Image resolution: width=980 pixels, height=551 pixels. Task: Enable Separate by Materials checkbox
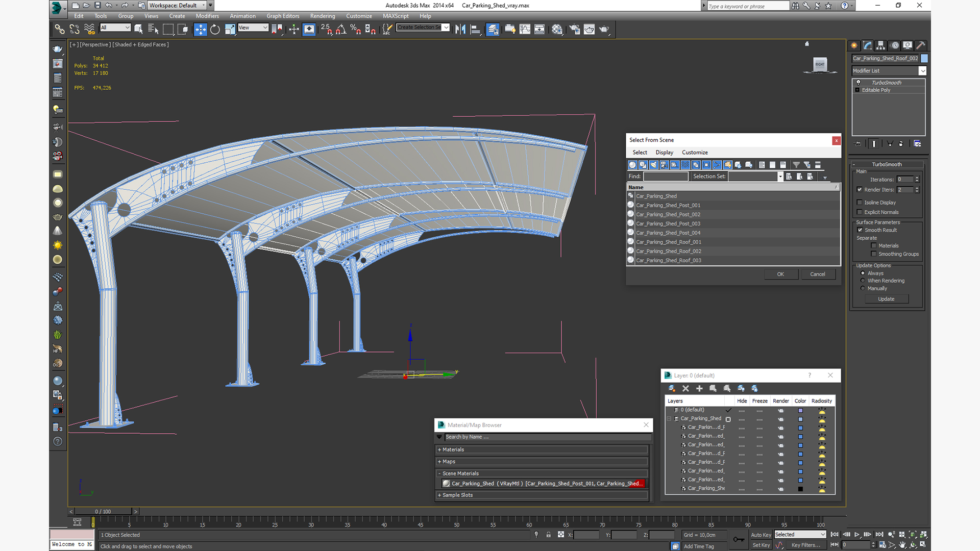point(874,246)
